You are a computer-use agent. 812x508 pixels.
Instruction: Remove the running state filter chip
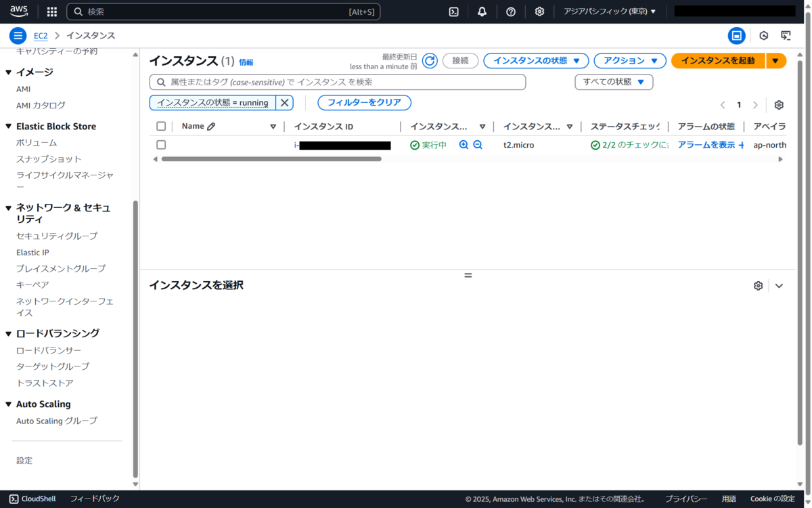pos(285,103)
